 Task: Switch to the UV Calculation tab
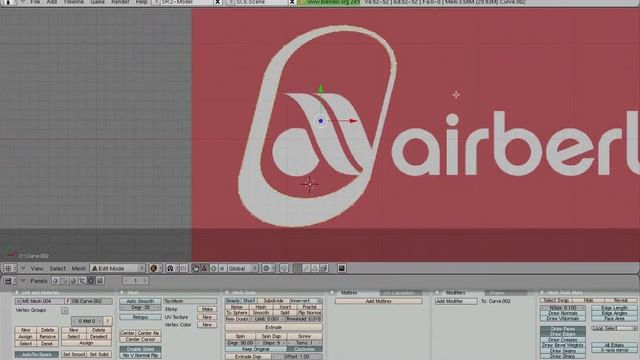[x=401, y=293]
